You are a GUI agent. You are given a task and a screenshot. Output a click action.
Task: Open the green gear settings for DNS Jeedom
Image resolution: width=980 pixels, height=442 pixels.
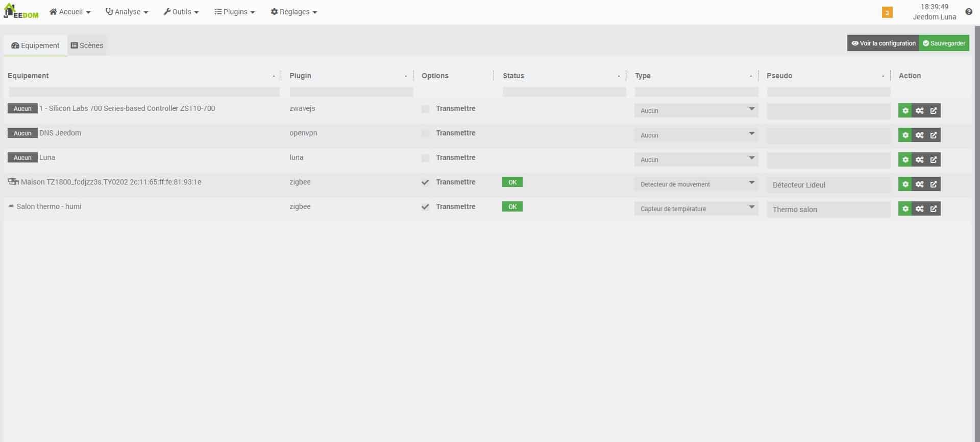905,135
